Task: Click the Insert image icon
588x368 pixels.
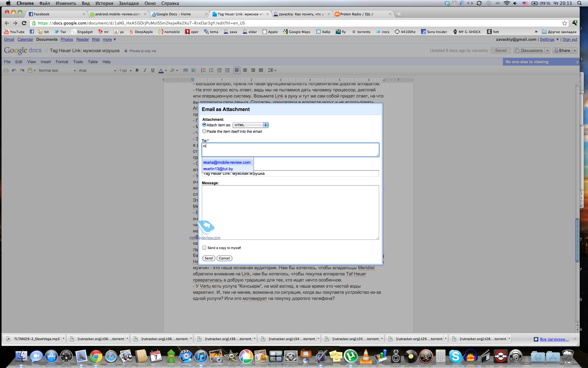Action: point(193,70)
